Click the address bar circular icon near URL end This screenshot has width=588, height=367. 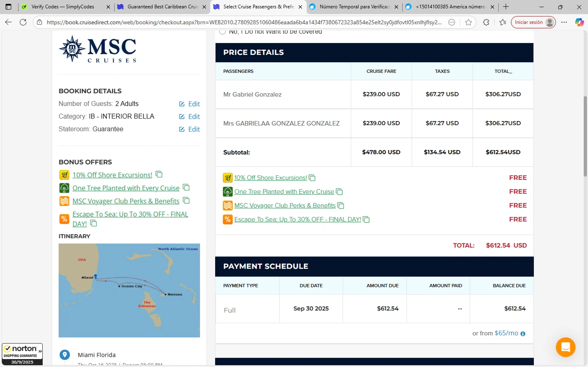tap(452, 22)
